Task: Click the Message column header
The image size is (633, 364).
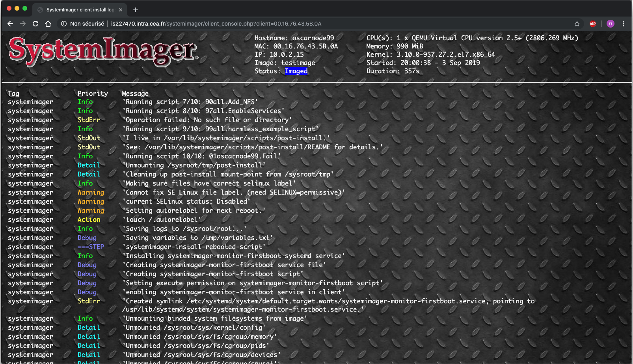Action: (135, 93)
